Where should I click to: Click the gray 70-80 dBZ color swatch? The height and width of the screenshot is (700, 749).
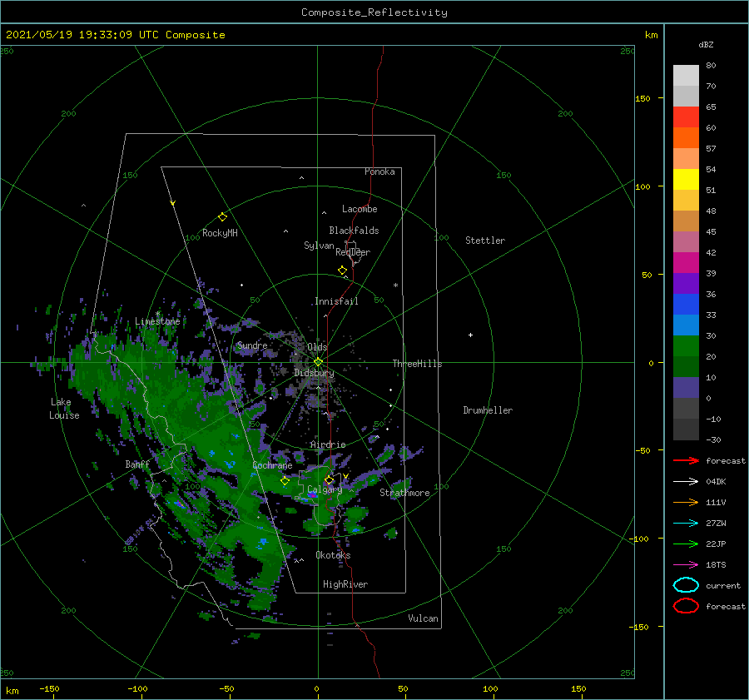tap(686, 76)
